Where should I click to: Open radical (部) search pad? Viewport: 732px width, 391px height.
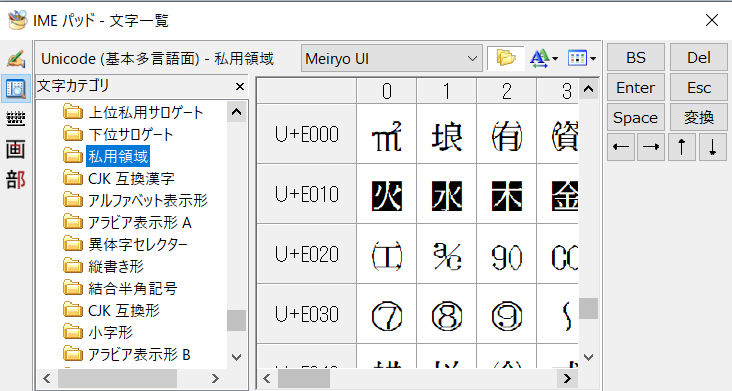pyautogui.click(x=16, y=180)
